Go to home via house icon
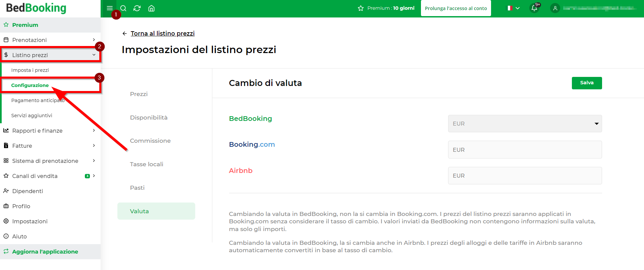This screenshot has width=644, height=270. click(x=151, y=8)
